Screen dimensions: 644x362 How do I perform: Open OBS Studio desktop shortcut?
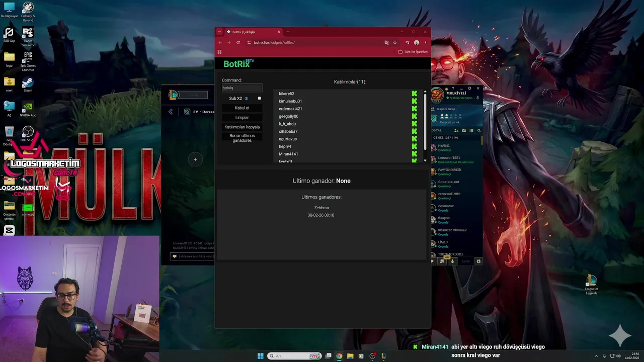(28, 134)
